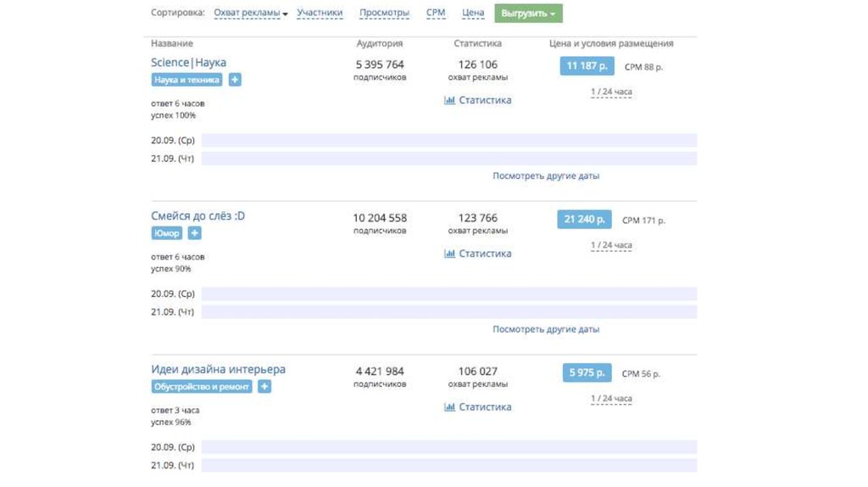Open Статистика chart link for Идеи дизайна интерьера
This screenshot has height=487, width=868.
(x=478, y=407)
